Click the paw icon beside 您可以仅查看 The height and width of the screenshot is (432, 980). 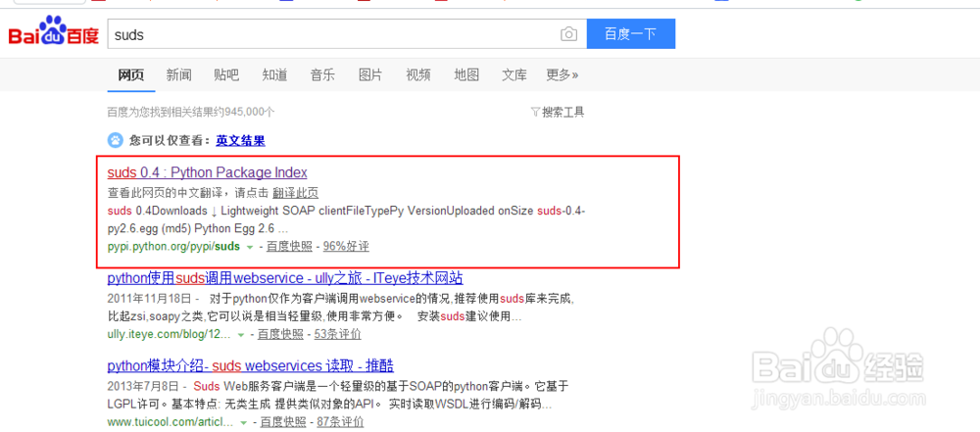115,140
